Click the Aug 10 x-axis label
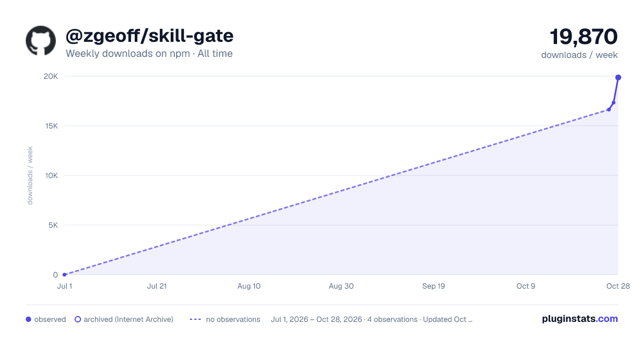Viewport: 644px width, 338px height. pyautogui.click(x=249, y=286)
